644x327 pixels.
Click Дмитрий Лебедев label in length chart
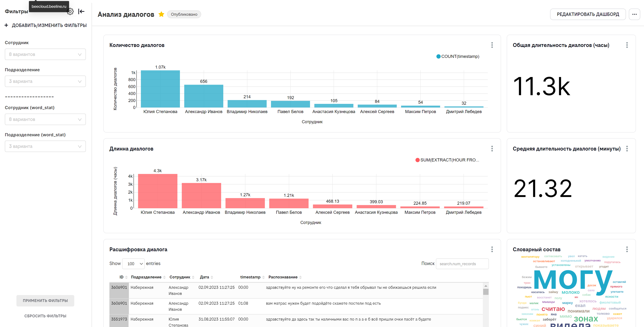tap(464, 212)
